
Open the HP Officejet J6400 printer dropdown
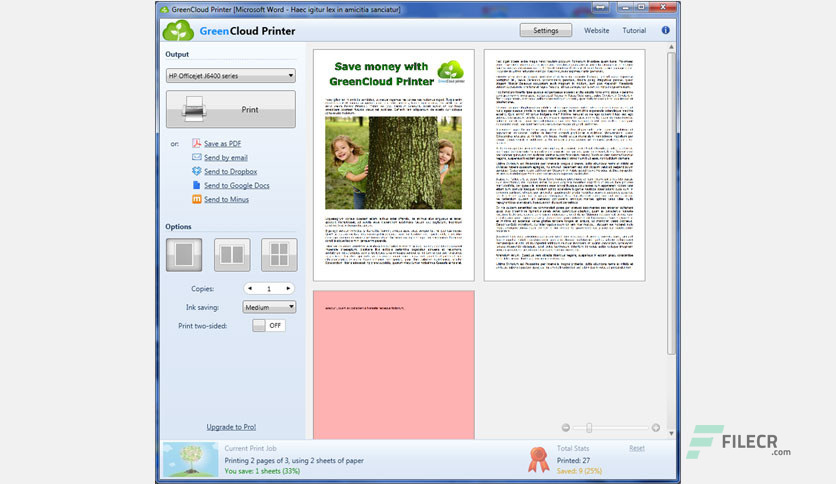tap(230, 76)
